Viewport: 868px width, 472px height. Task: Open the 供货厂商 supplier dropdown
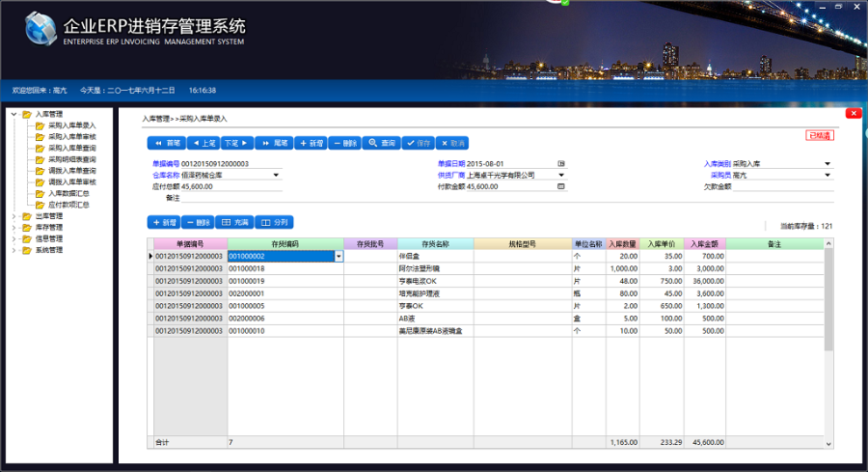tap(560, 175)
